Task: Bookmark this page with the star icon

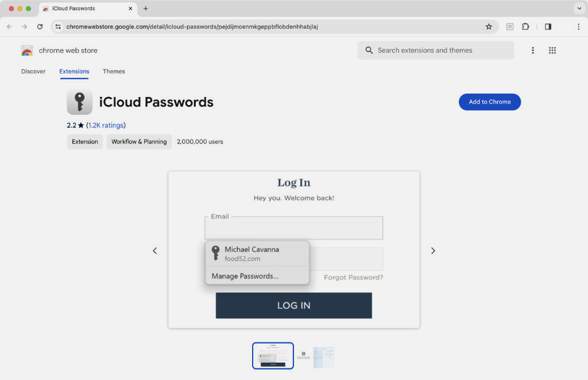Action: click(489, 26)
